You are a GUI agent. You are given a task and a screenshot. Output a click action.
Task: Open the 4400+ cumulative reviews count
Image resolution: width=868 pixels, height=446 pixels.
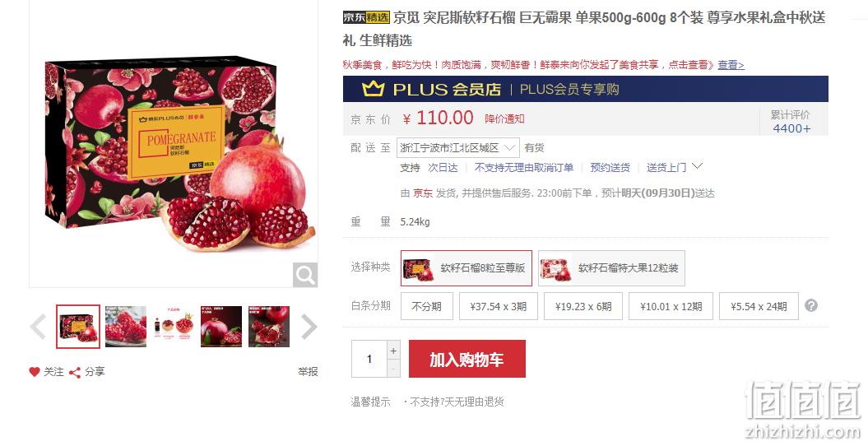(x=791, y=128)
